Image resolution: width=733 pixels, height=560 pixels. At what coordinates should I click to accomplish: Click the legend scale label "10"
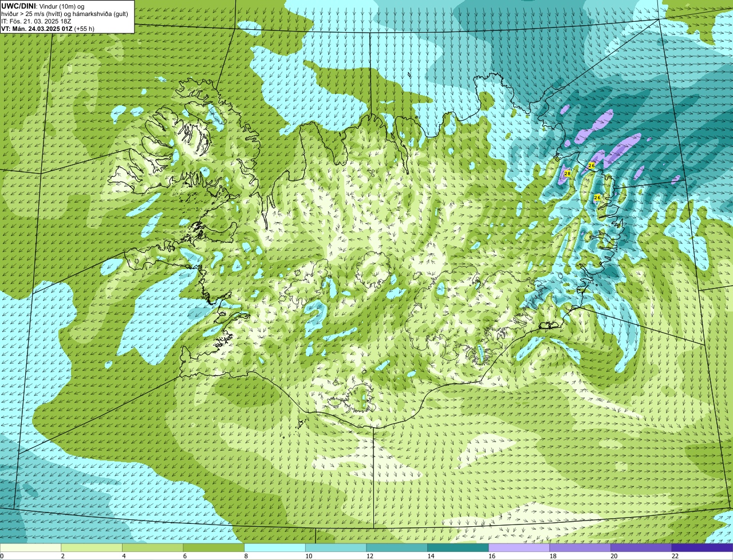point(309,556)
